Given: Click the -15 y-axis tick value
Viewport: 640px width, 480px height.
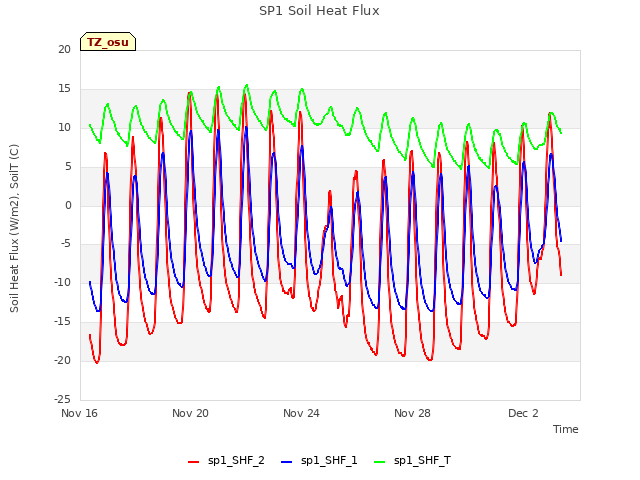Looking at the screenshot, I should 63,322.
